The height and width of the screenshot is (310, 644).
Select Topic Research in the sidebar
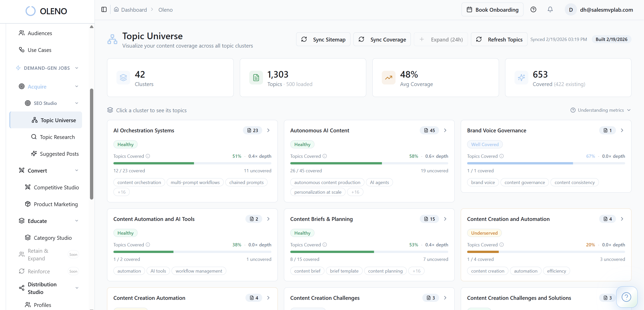[57, 137]
